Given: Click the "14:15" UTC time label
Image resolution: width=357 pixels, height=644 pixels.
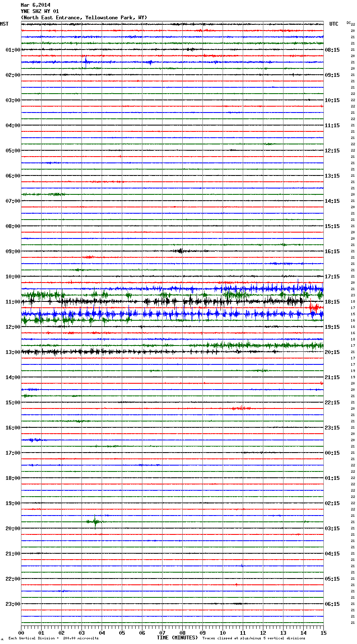Looking at the screenshot, I should 332,201.
